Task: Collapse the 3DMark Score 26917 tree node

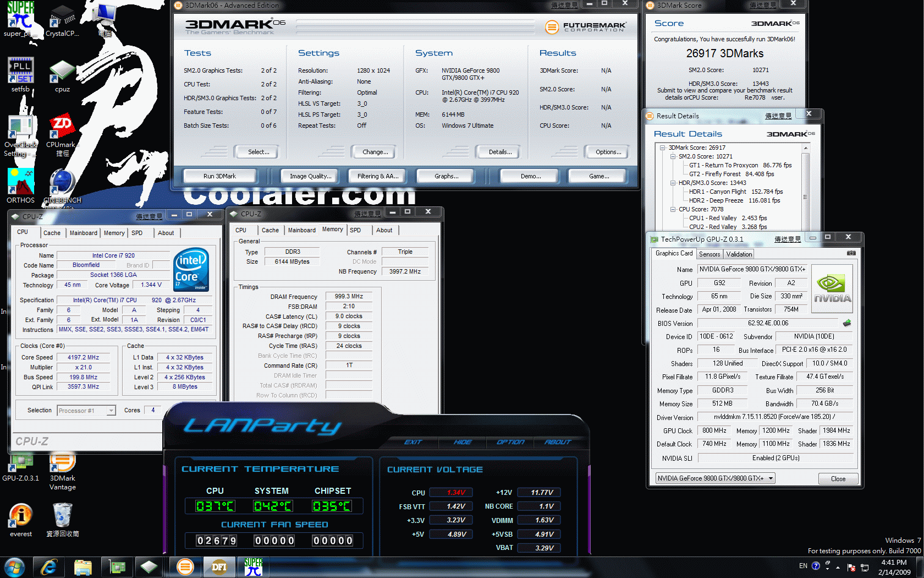Action: coord(663,148)
